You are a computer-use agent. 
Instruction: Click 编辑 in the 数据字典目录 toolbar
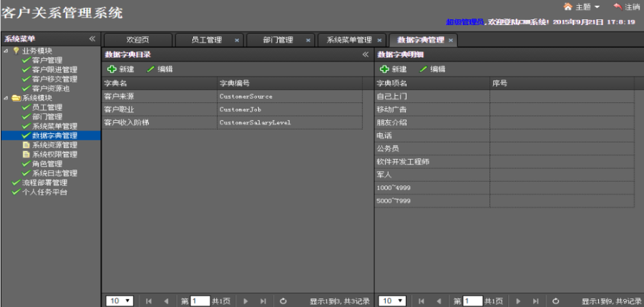click(160, 69)
